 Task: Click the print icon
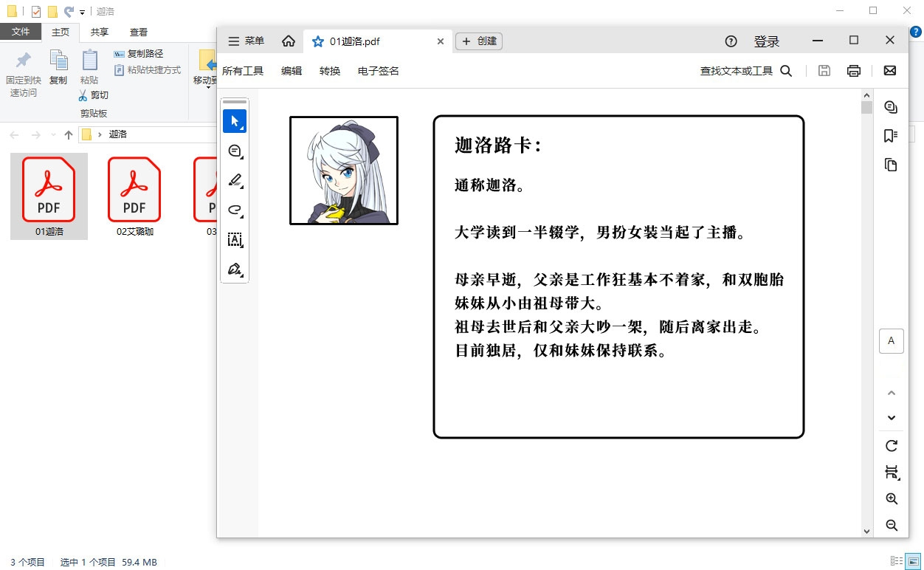854,71
